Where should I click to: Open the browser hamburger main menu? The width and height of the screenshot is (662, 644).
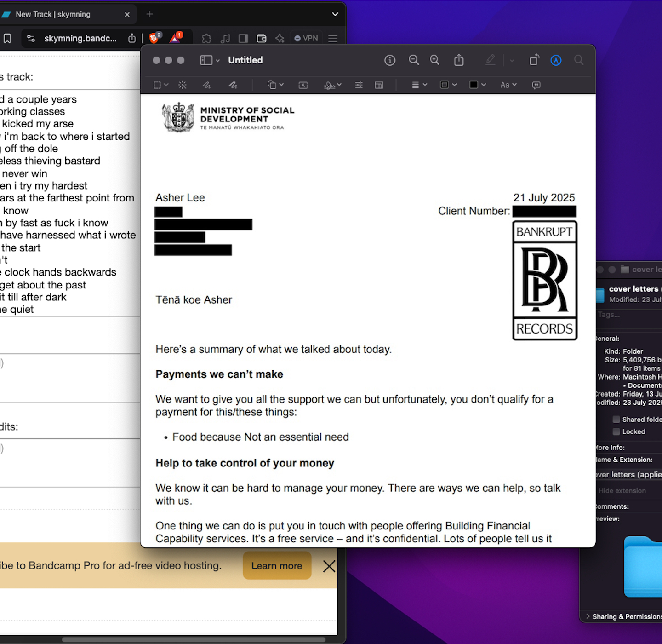333,39
